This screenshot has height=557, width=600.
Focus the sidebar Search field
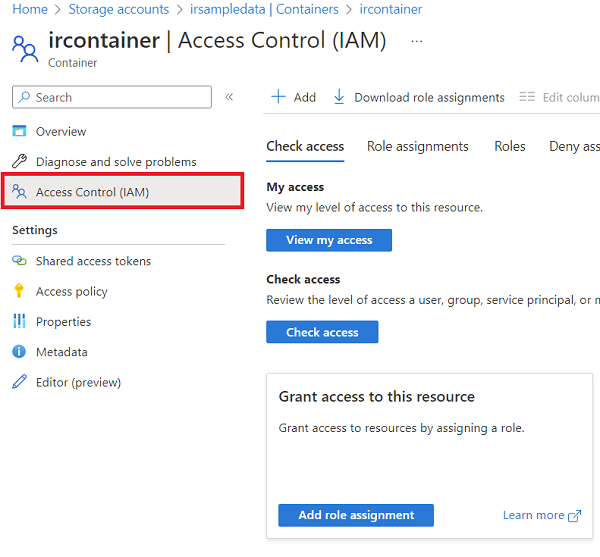[x=112, y=97]
